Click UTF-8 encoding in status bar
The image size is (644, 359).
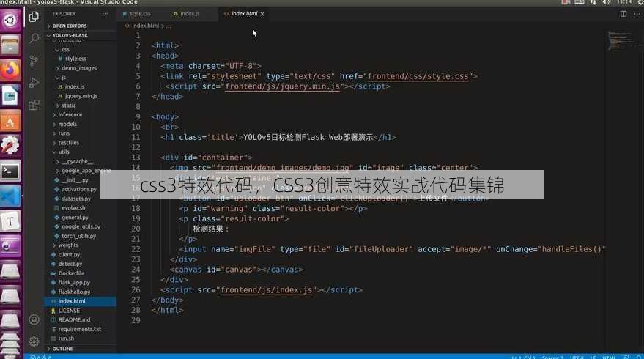coord(577,357)
